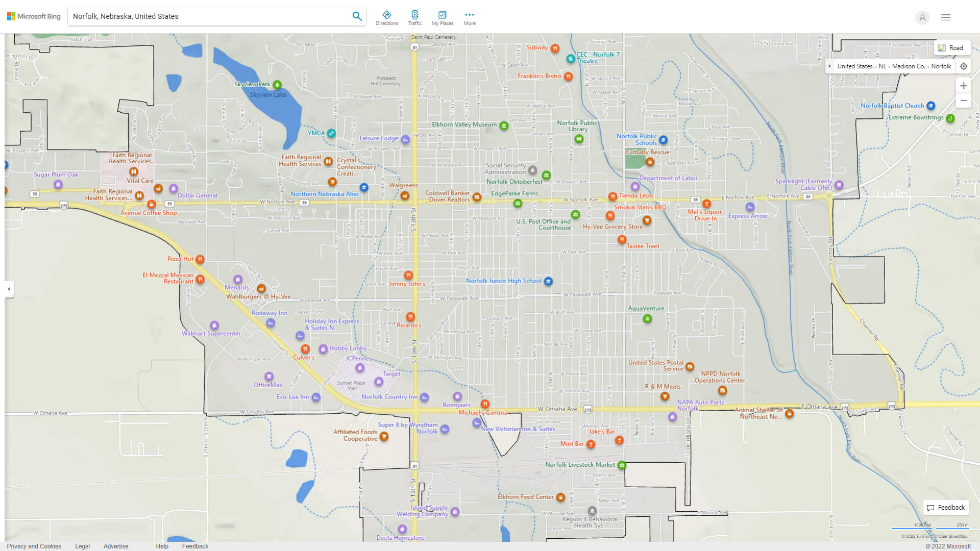Click the Privacy and Cookies link
This screenshot has width=980, height=551.
tap(34, 545)
